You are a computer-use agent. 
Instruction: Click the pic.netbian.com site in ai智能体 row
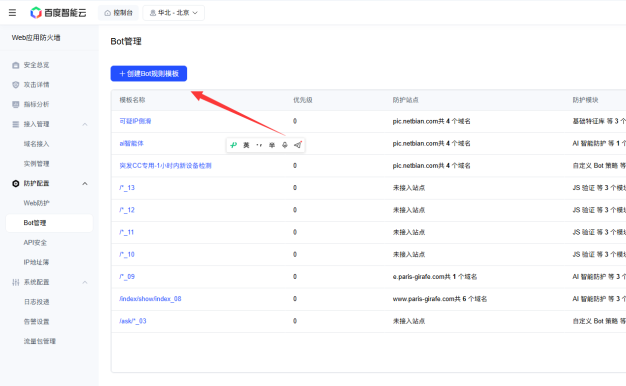[x=431, y=143]
